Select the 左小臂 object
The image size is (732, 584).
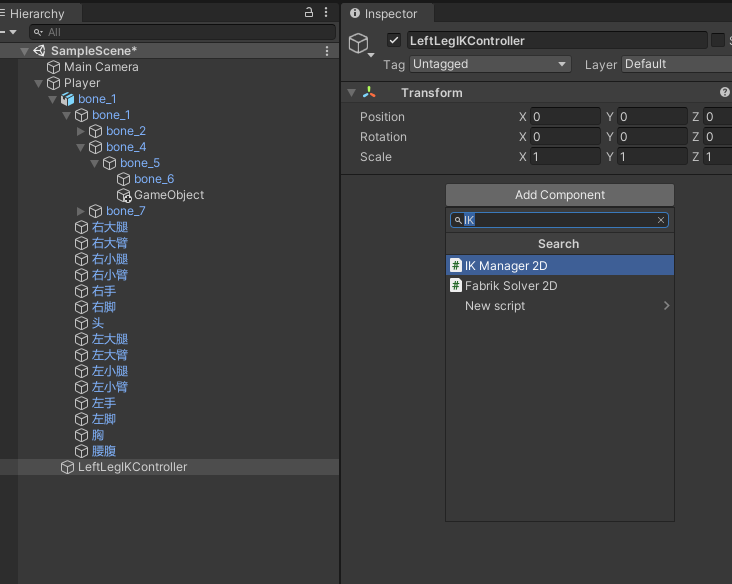point(110,387)
